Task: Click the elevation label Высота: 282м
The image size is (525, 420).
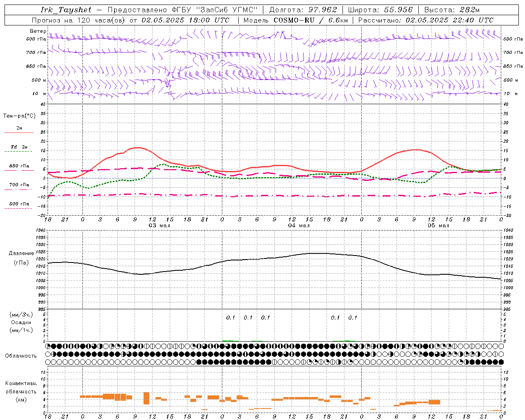Action: pyautogui.click(x=452, y=10)
